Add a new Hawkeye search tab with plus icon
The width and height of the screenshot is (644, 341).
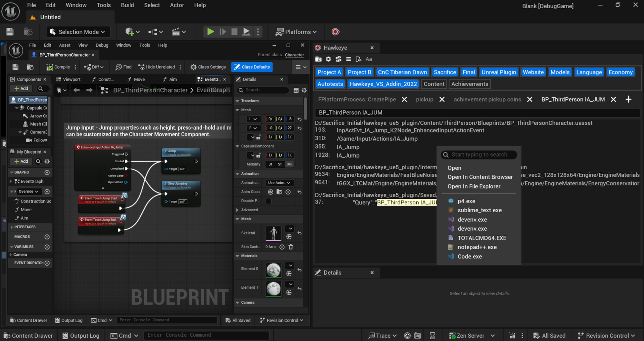click(629, 100)
